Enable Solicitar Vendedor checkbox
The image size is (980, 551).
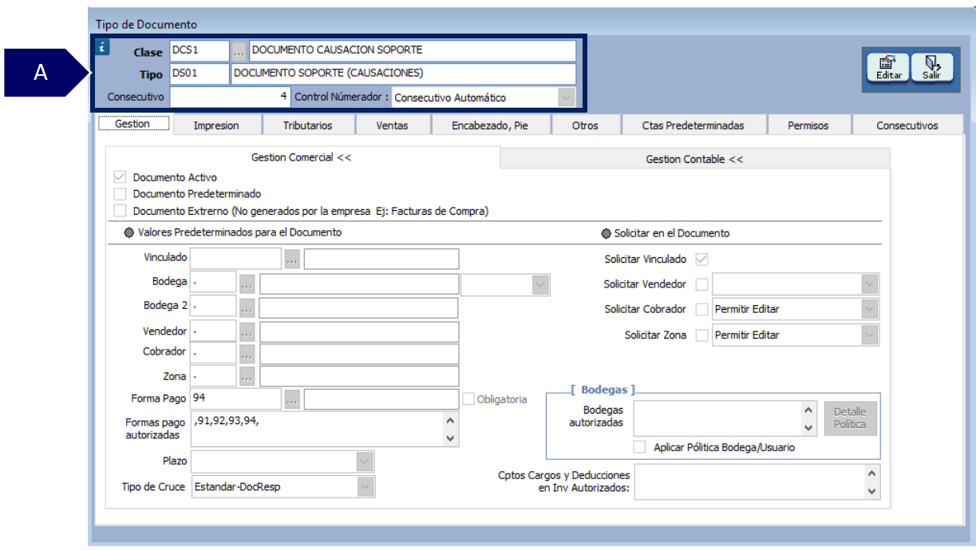[x=702, y=284]
